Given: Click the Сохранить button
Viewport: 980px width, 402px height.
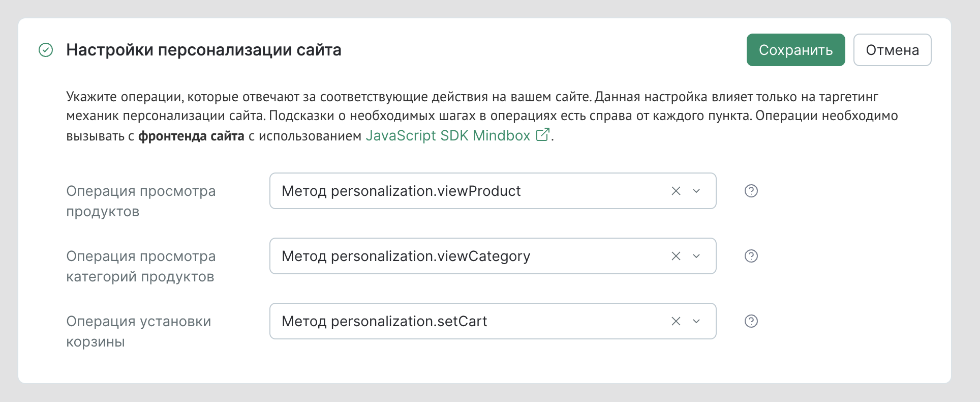Looking at the screenshot, I should pos(795,50).
